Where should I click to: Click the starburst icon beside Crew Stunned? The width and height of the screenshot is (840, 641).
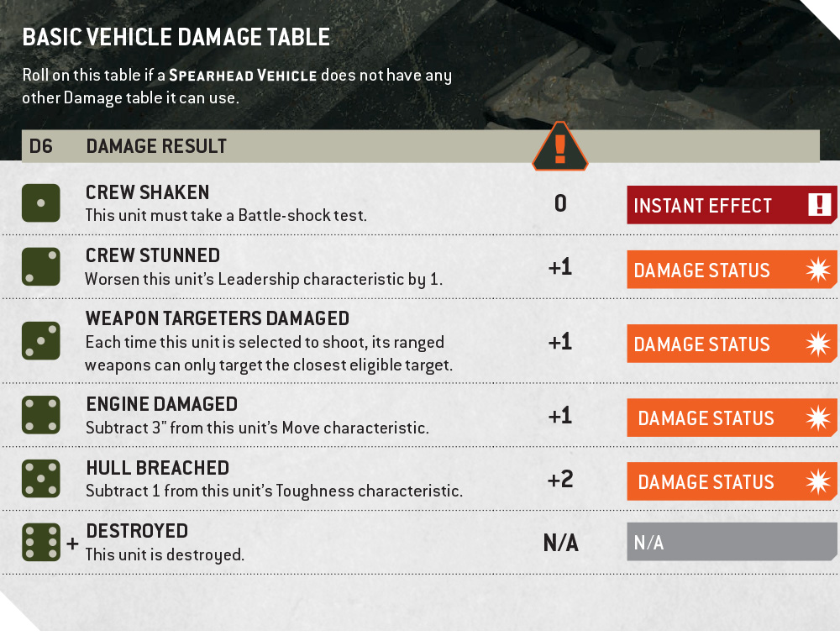pyautogui.click(x=817, y=270)
